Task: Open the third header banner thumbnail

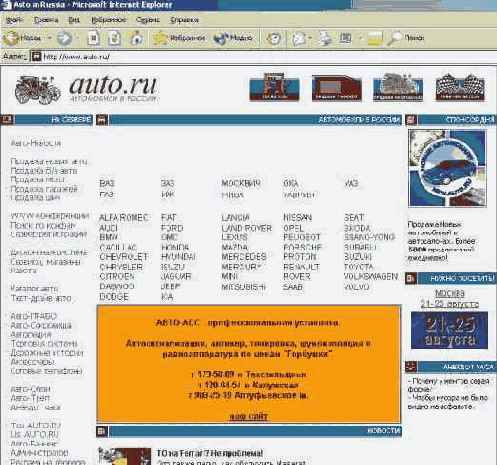Action: click(x=398, y=87)
